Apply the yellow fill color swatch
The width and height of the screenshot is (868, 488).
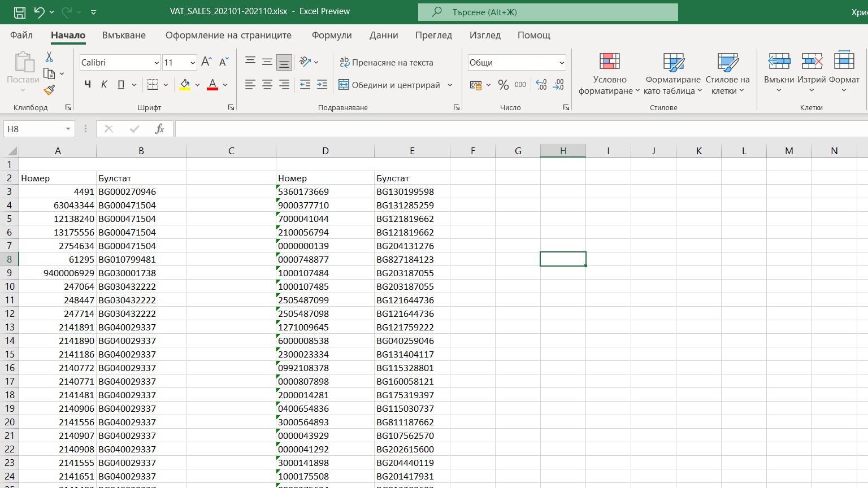[185, 85]
